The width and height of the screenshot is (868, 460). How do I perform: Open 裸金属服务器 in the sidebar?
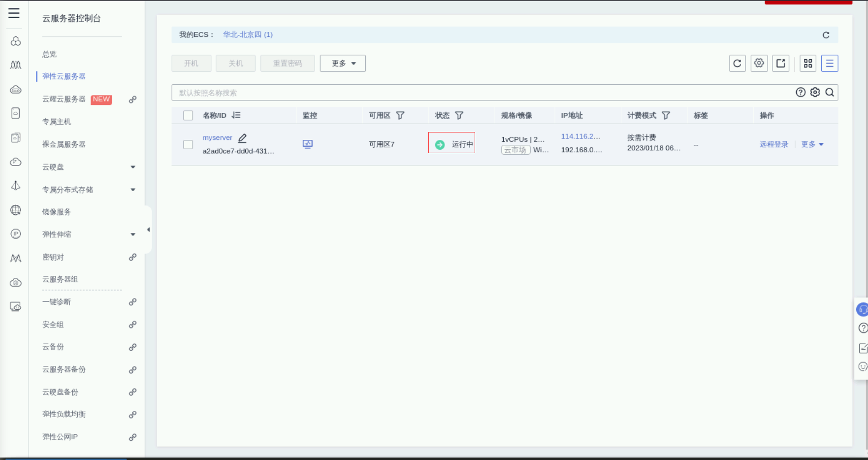tap(64, 144)
